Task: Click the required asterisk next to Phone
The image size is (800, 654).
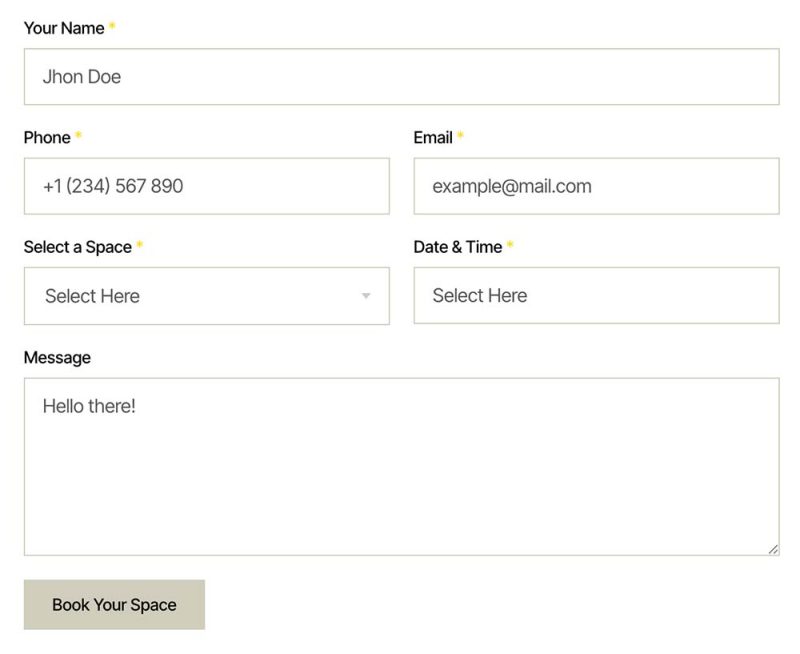Action: click(x=78, y=136)
